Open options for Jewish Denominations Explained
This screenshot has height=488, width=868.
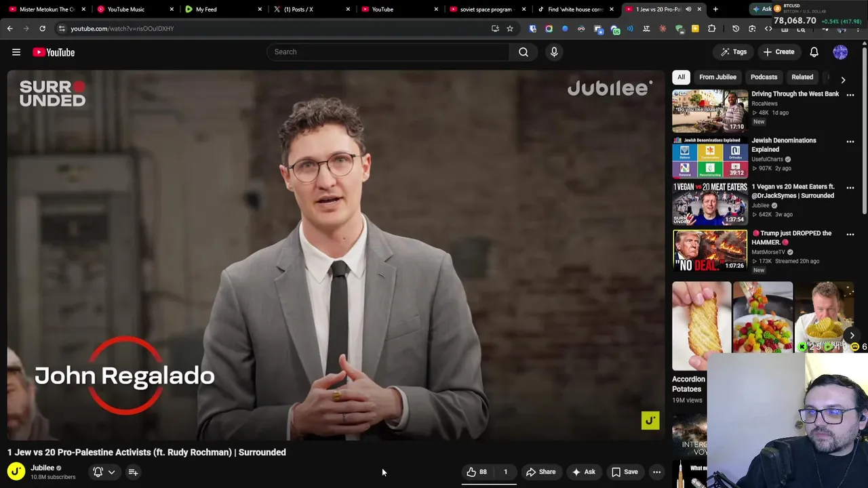[850, 142]
